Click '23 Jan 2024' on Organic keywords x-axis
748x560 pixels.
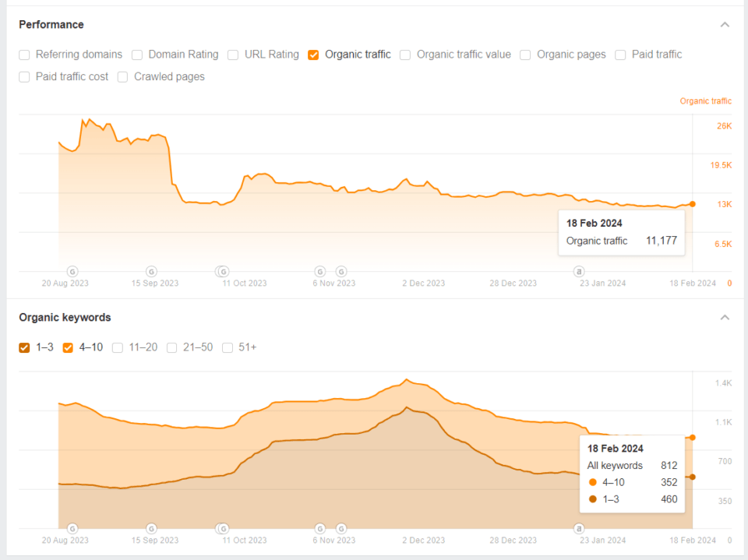(602, 540)
